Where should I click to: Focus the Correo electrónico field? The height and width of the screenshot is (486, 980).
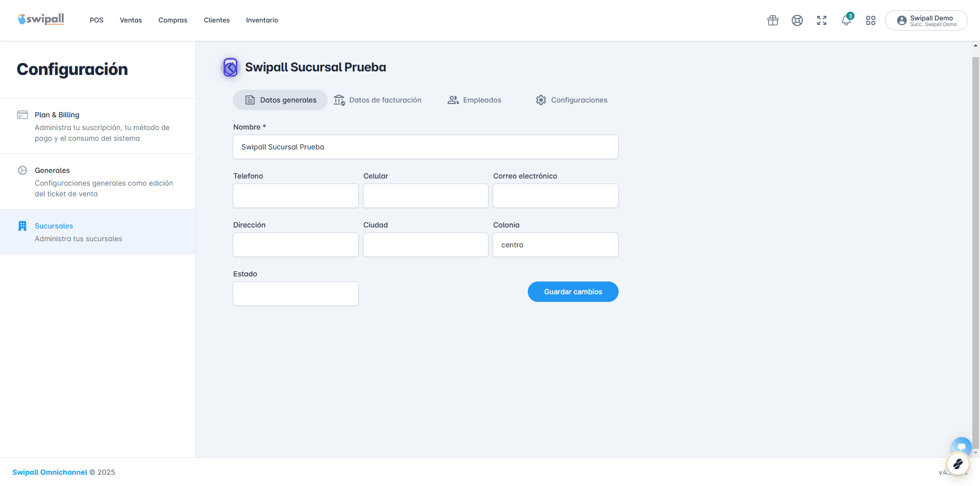(x=555, y=196)
